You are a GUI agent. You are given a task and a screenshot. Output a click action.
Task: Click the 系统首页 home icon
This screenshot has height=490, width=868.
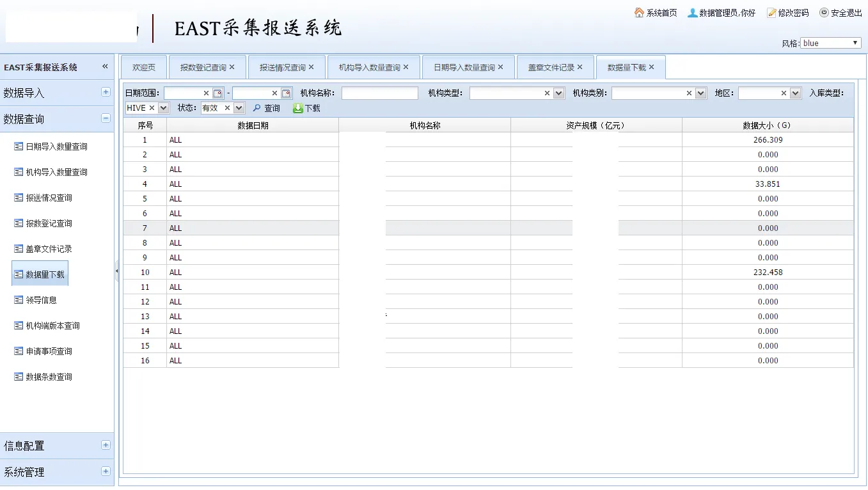point(639,13)
